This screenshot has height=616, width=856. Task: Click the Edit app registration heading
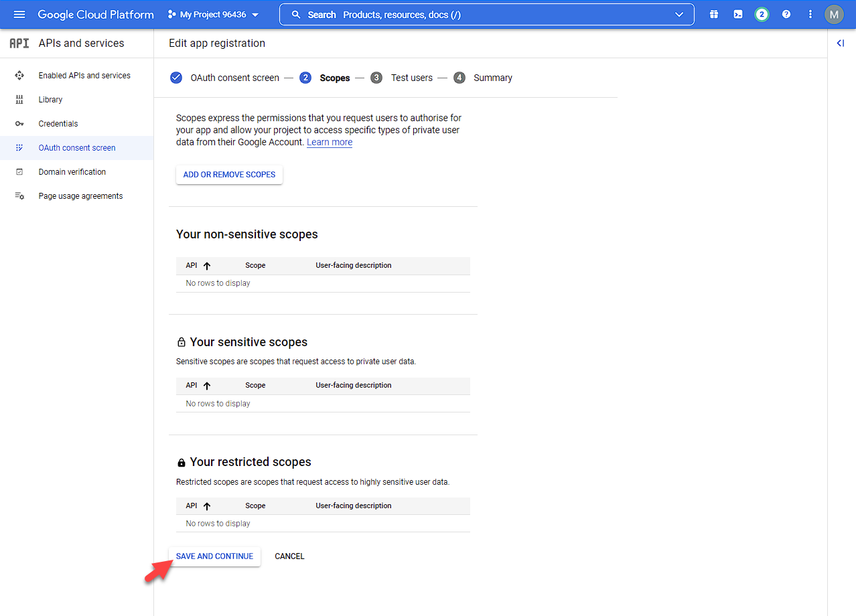point(217,43)
